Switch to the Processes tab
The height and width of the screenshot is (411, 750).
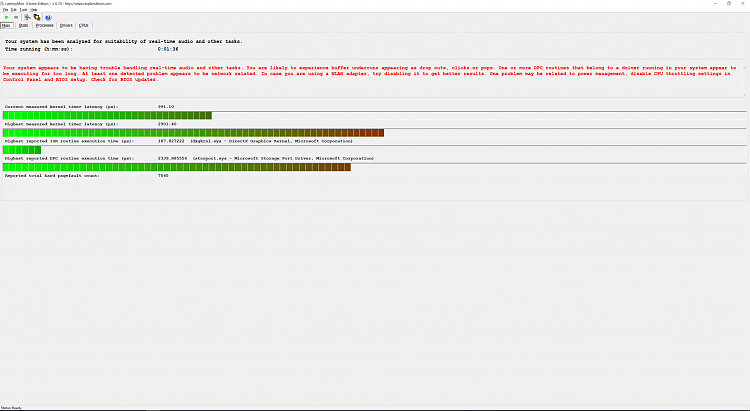(x=44, y=25)
